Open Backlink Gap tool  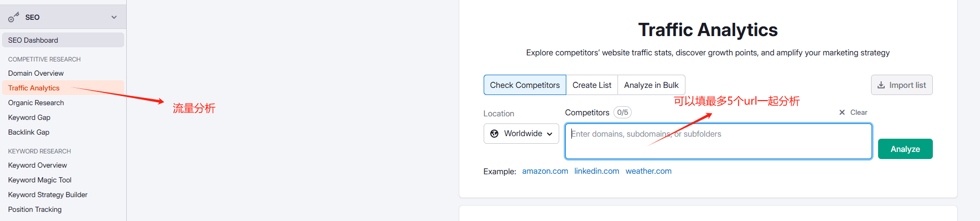(x=29, y=132)
